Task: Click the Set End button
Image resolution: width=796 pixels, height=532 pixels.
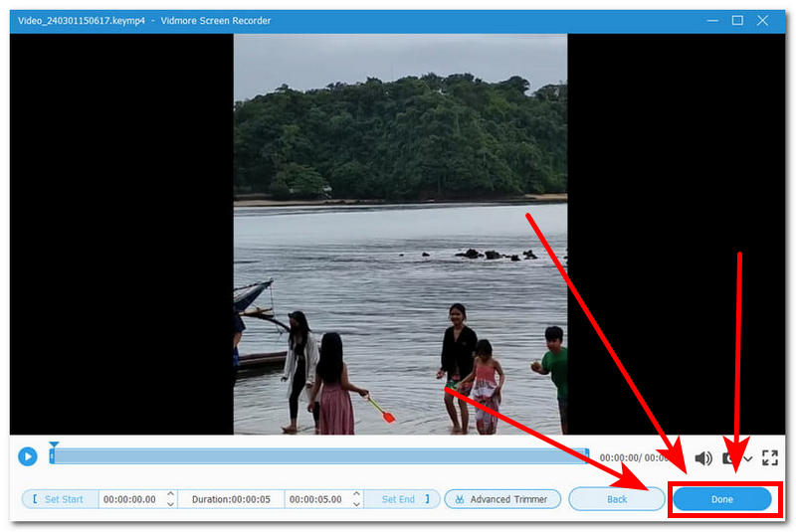Action: [402, 499]
